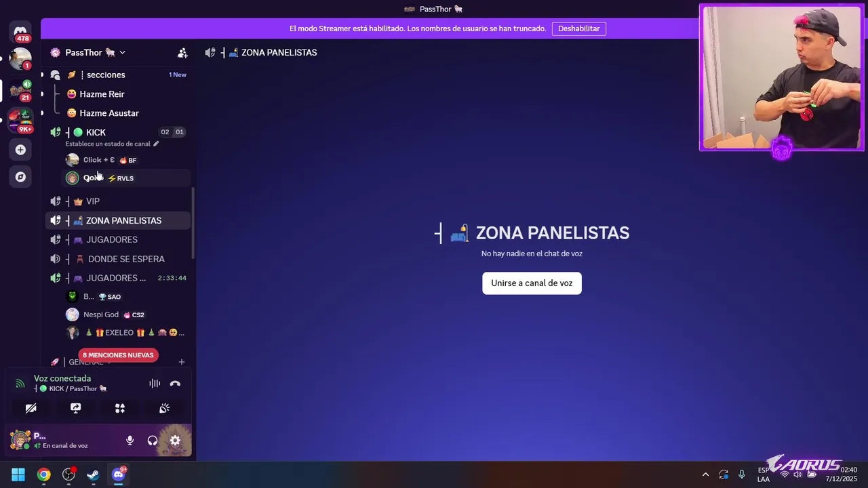Open the Hazme Reir thread
Screen dimensions: 868x488
click(x=102, y=94)
